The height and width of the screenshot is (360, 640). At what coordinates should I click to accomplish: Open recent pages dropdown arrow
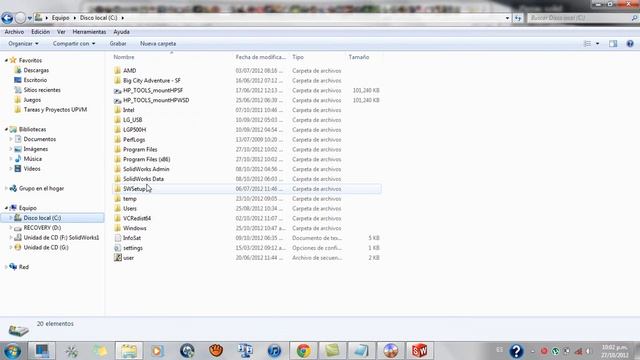click(x=29, y=18)
